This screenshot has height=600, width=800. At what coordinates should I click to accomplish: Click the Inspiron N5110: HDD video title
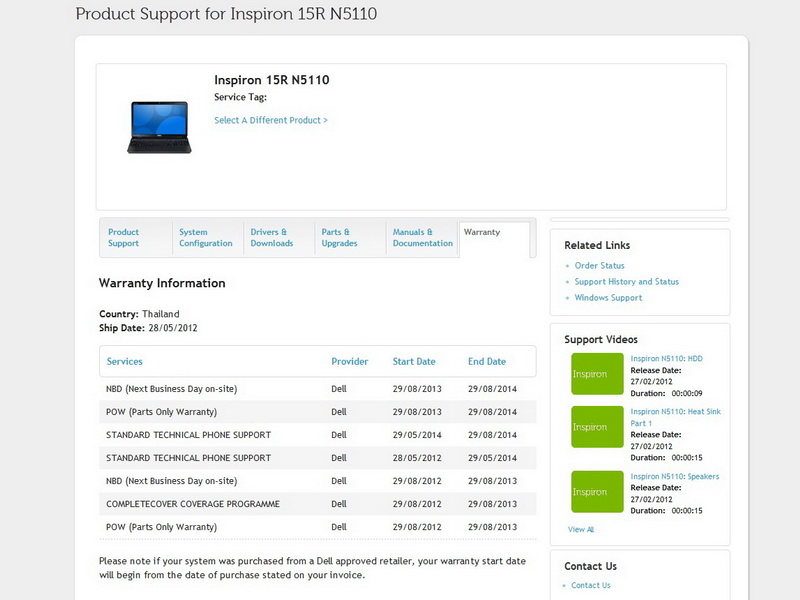tap(666, 359)
